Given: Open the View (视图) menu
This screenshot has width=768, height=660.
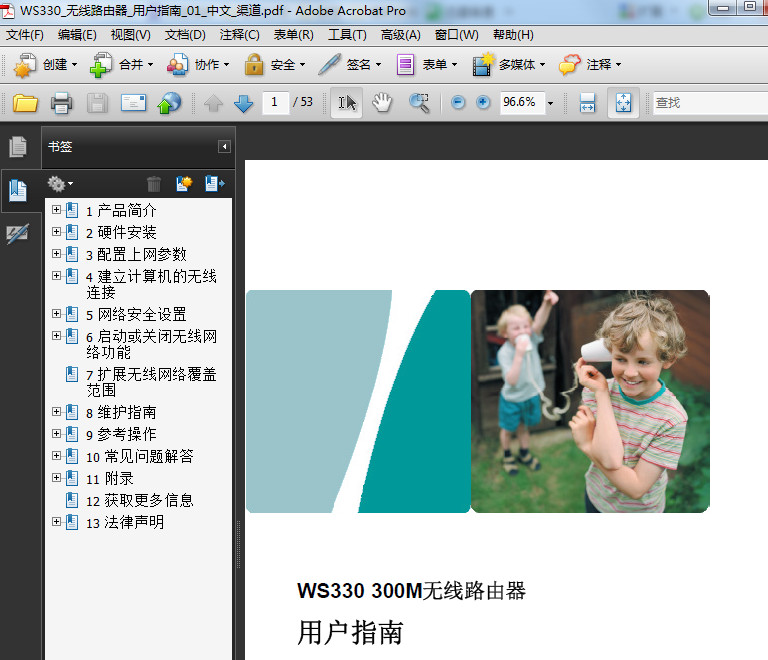Looking at the screenshot, I should 130,35.
